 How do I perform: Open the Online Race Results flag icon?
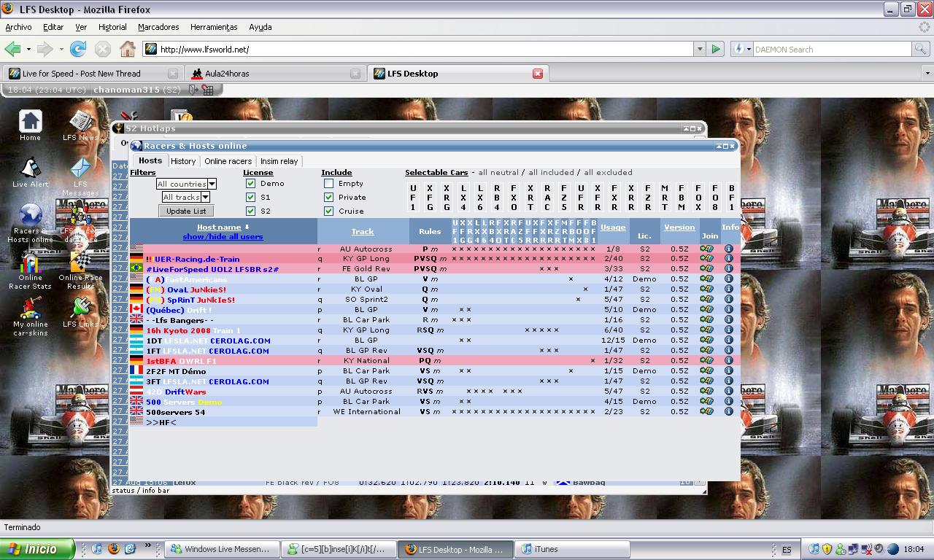click(80, 261)
